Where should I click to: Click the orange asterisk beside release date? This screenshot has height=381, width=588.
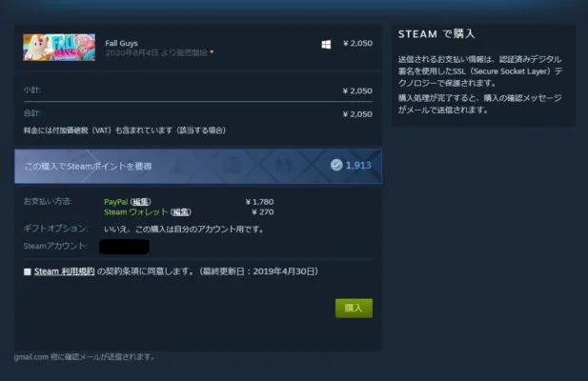pos(212,51)
